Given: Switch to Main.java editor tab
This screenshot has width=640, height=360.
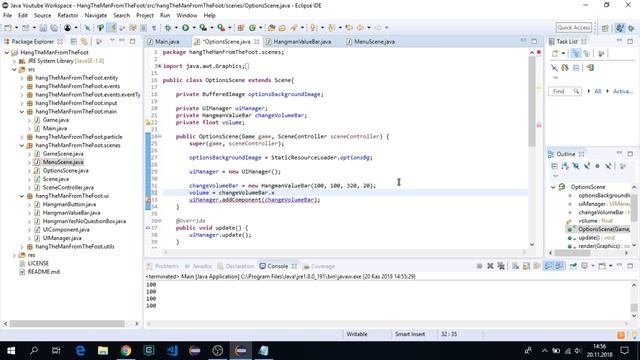Looking at the screenshot, I should click(167, 42).
